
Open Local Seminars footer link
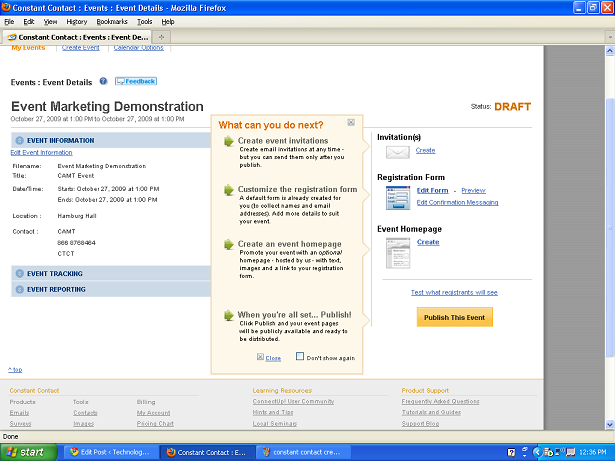[x=275, y=424]
